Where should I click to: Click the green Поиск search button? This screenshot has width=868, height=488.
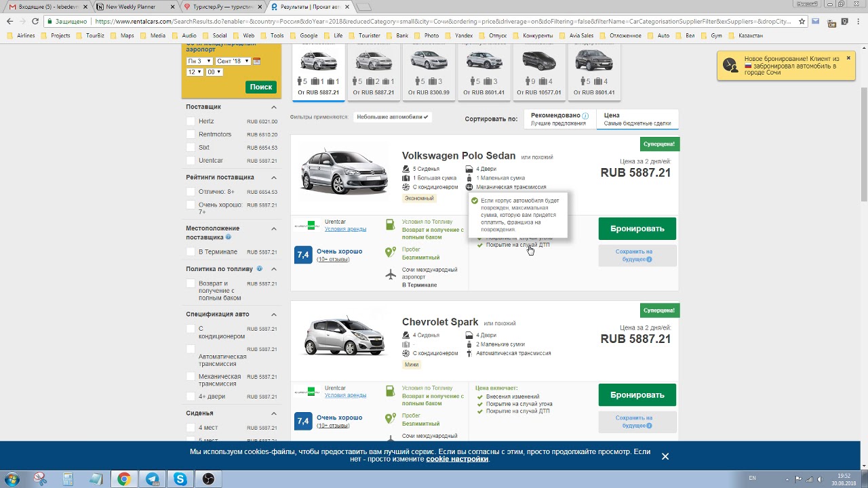click(261, 87)
